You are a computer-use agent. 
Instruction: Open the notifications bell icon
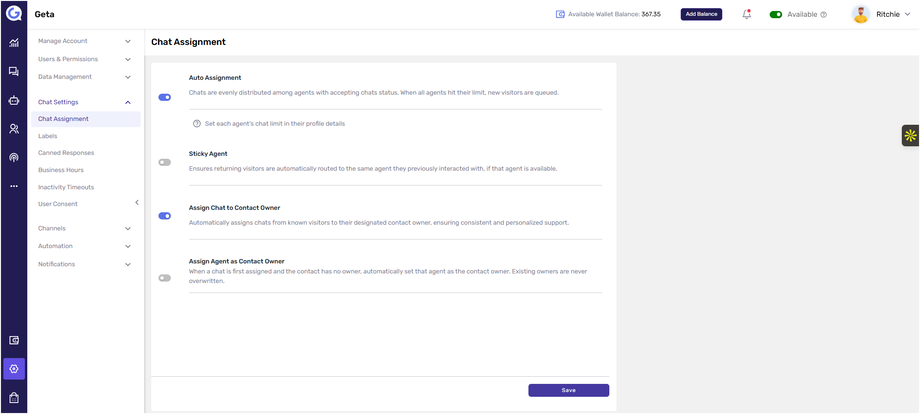746,14
